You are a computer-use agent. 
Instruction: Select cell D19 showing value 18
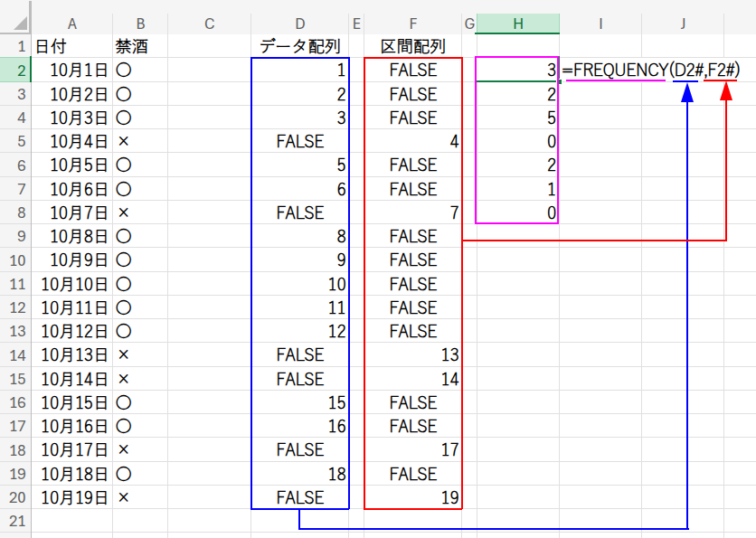[x=299, y=474]
